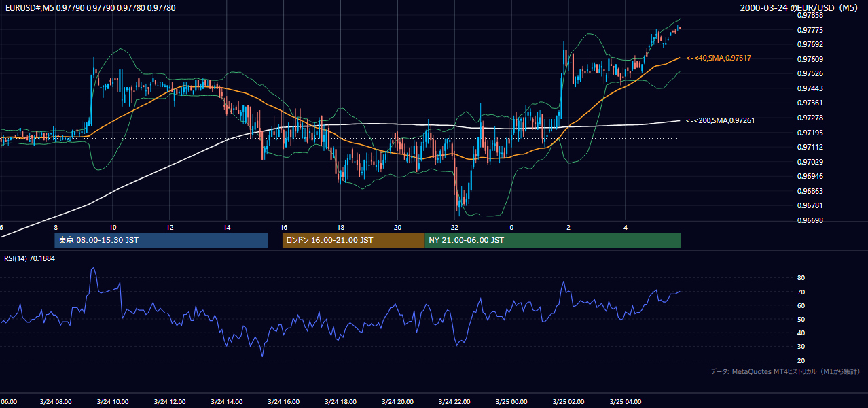The height and width of the screenshot is (408, 868).
Task: Click price axis value 0.96863
Action: coord(810,191)
